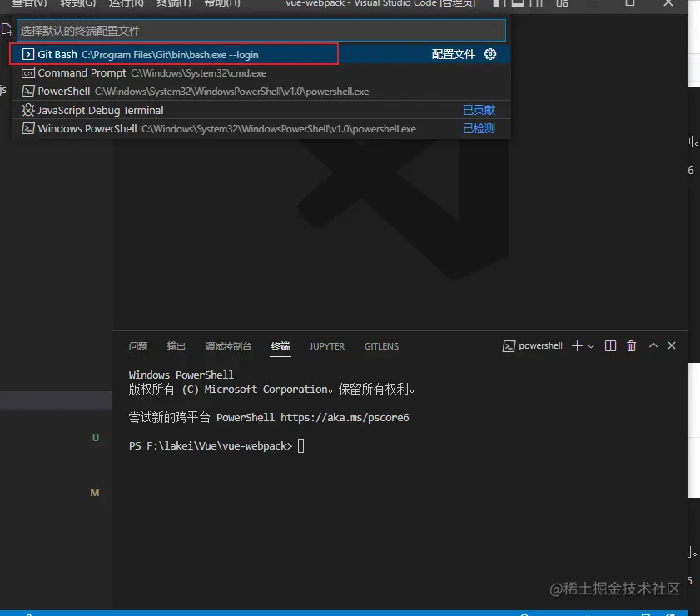Screen dimensions: 700x616
Task: Close the terminal panel with the X icon
Action: click(x=672, y=345)
